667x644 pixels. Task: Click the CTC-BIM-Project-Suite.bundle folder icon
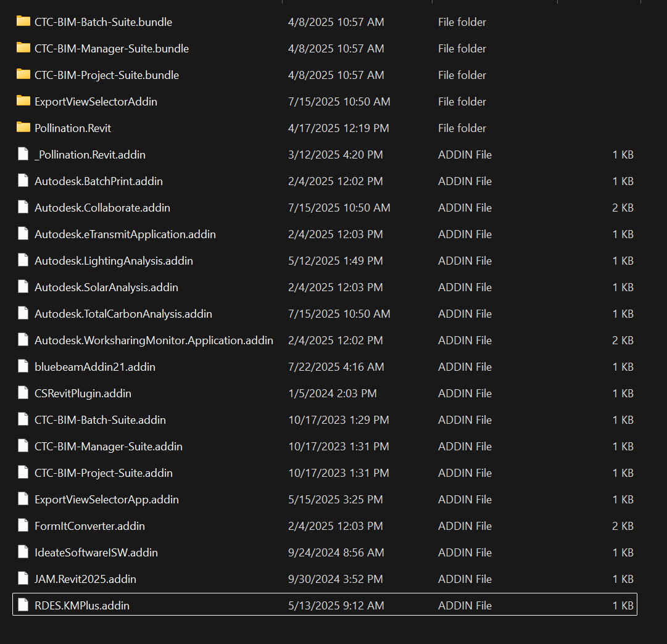coord(23,74)
